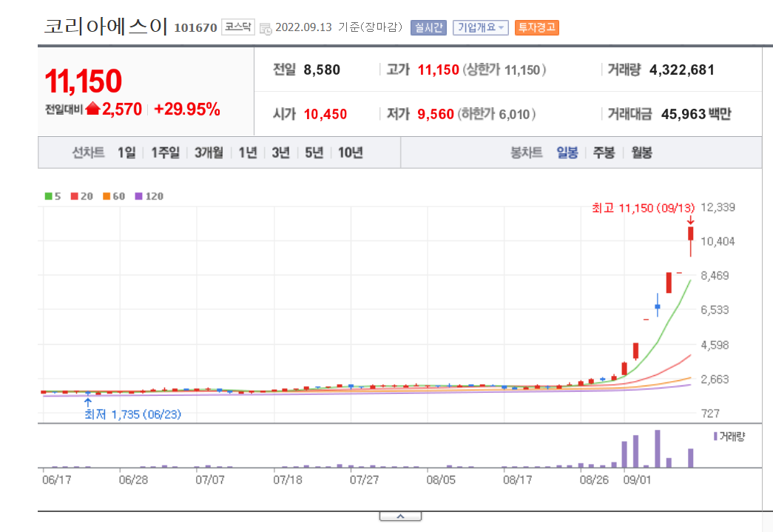773x532 pixels.
Task: Click current price 11,150 in large red
Action: point(83,81)
